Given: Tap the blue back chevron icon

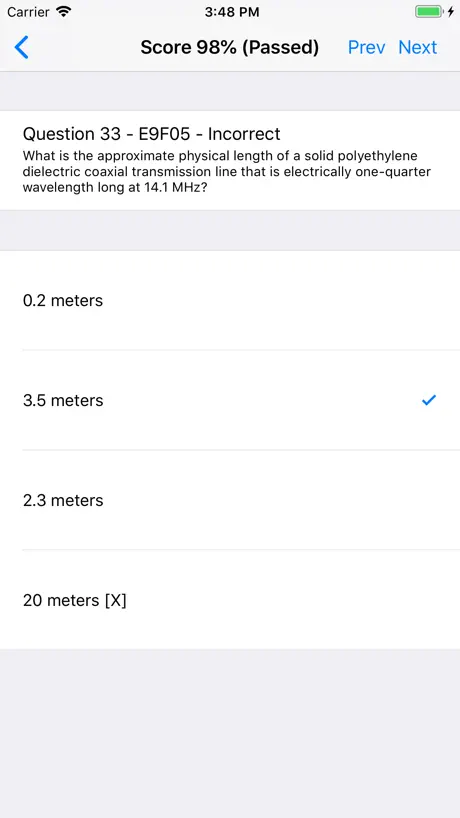Looking at the screenshot, I should pos(21,47).
